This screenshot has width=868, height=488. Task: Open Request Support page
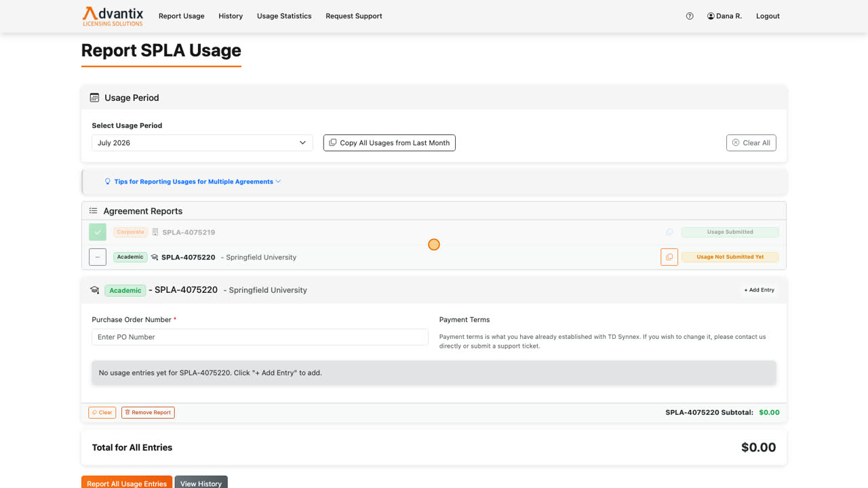click(x=354, y=16)
